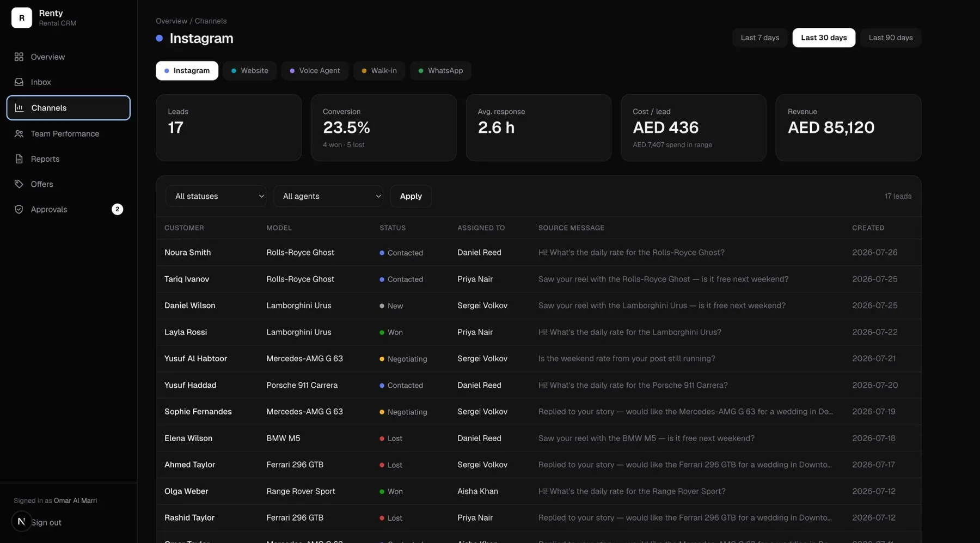The width and height of the screenshot is (980, 543).
Task: Switch to the Website channel tab
Action: tap(249, 71)
